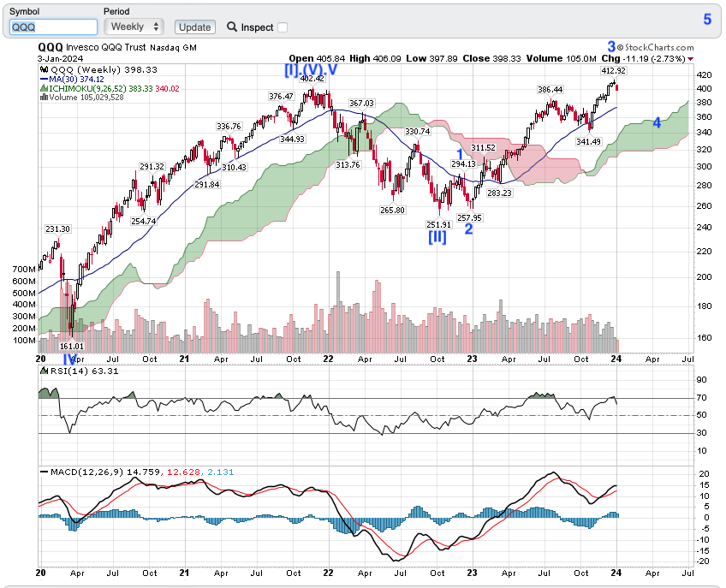Click the 24 year marker on price axis

tap(616, 359)
